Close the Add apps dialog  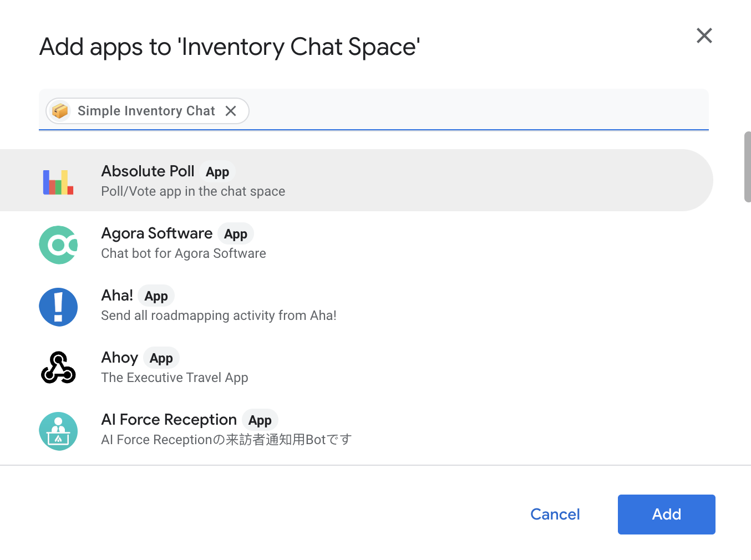click(x=704, y=35)
